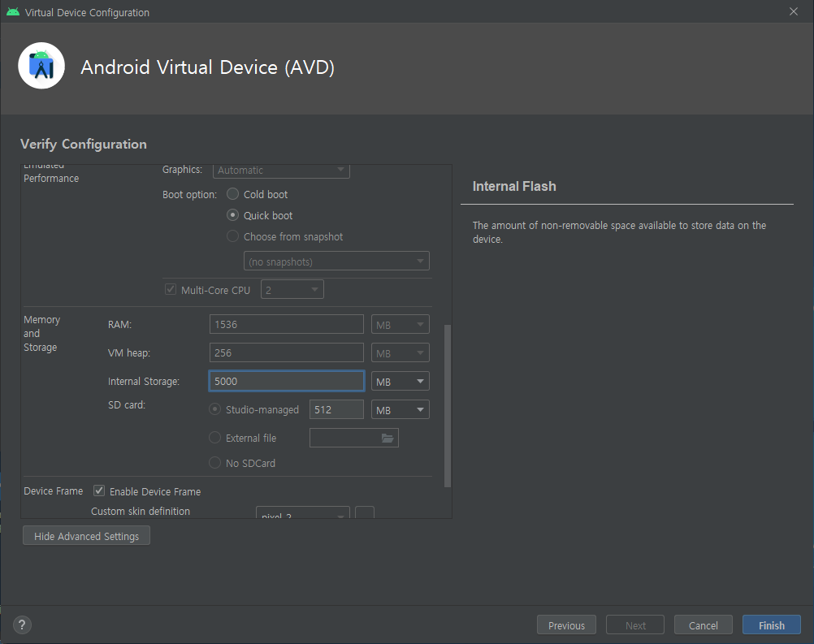Open VM heap unit MB dropdown
The height and width of the screenshot is (644, 814).
[401, 353]
